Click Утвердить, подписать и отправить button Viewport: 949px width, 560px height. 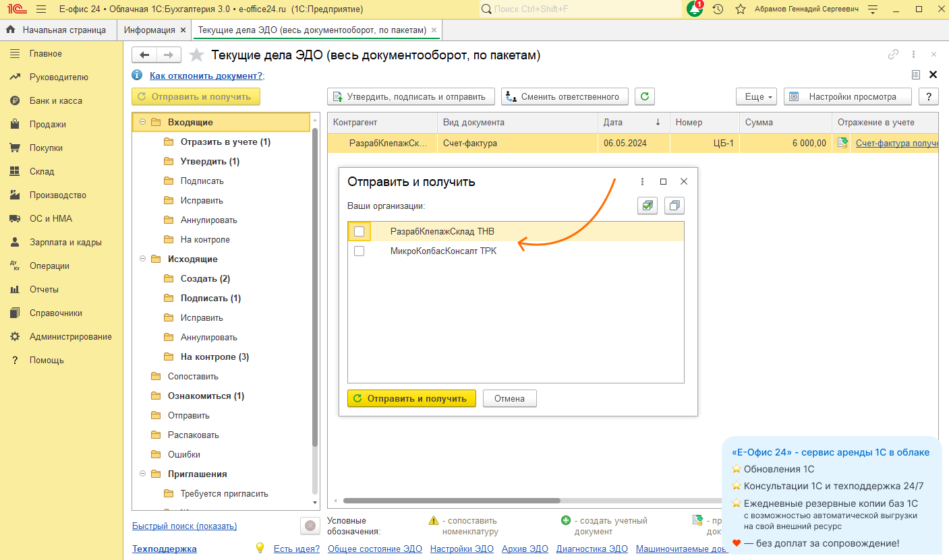tap(411, 96)
